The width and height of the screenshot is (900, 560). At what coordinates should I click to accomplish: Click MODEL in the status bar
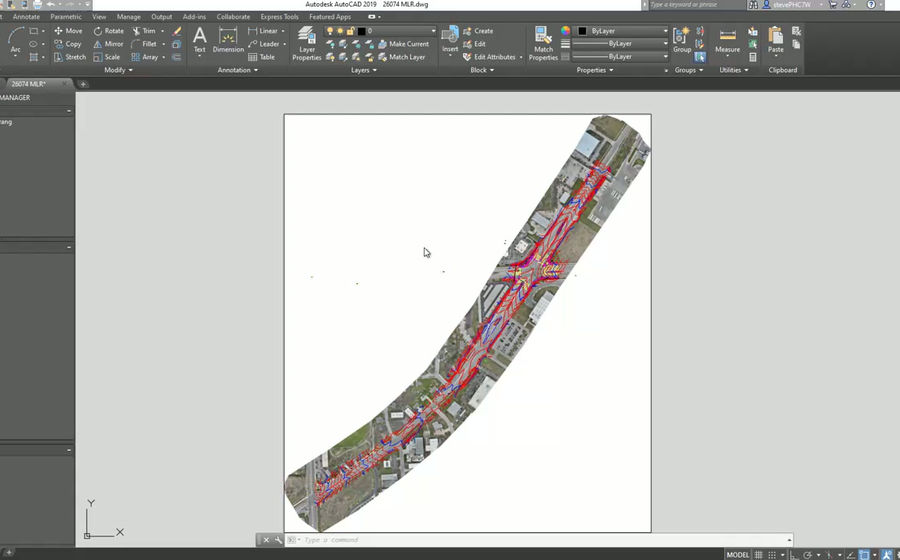738,555
